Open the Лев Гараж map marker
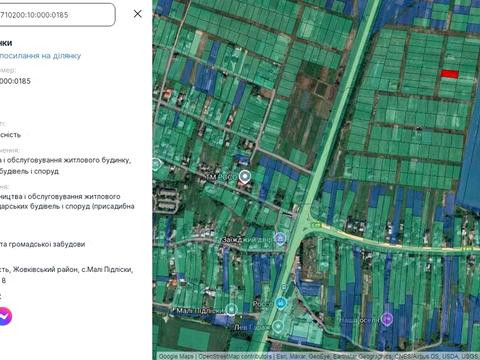480x360 pixels. point(277,326)
